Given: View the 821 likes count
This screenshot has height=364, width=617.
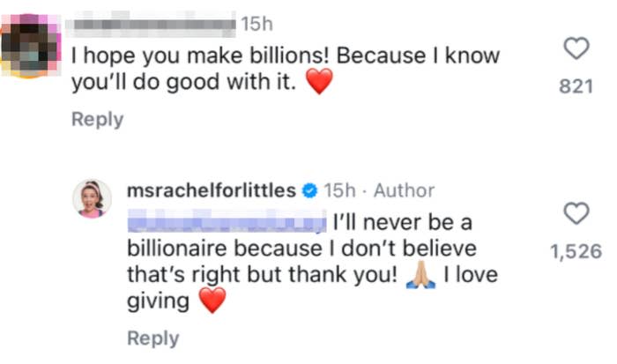Looking at the screenshot, I should (x=576, y=85).
